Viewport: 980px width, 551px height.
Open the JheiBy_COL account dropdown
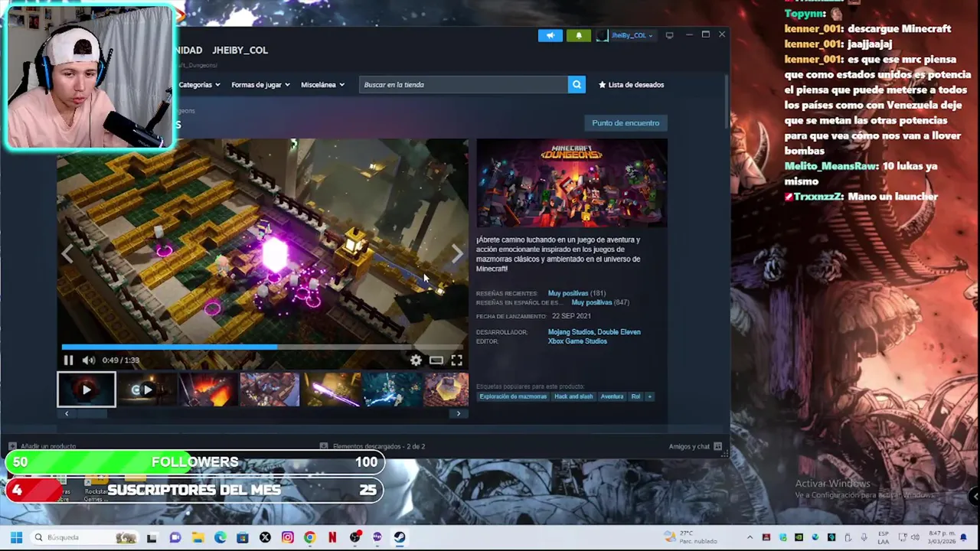(x=632, y=35)
